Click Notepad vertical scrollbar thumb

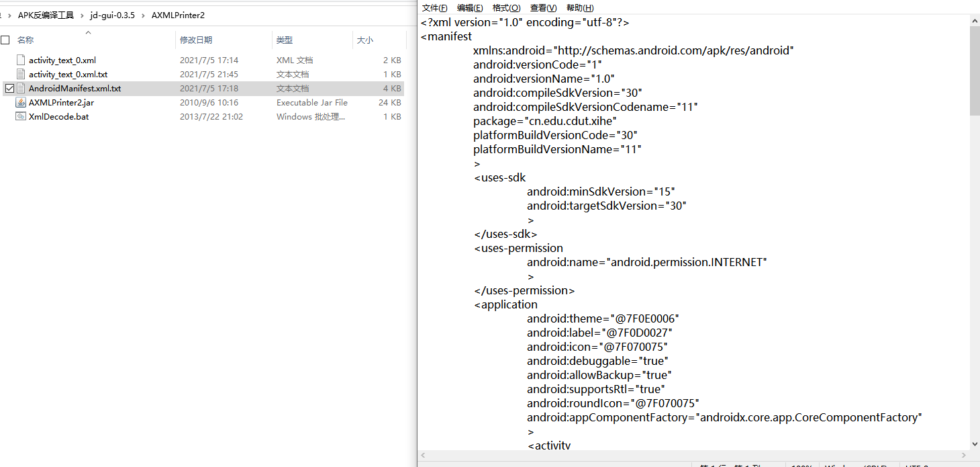(975, 71)
